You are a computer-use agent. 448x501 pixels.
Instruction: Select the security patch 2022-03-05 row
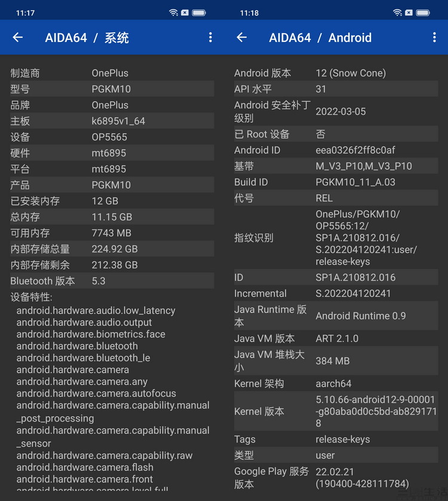point(336,111)
